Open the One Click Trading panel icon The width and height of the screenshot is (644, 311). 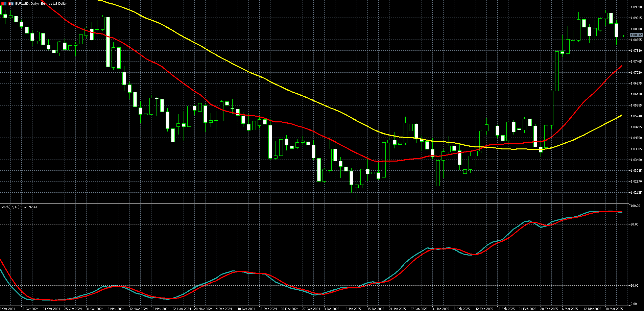[11, 3]
